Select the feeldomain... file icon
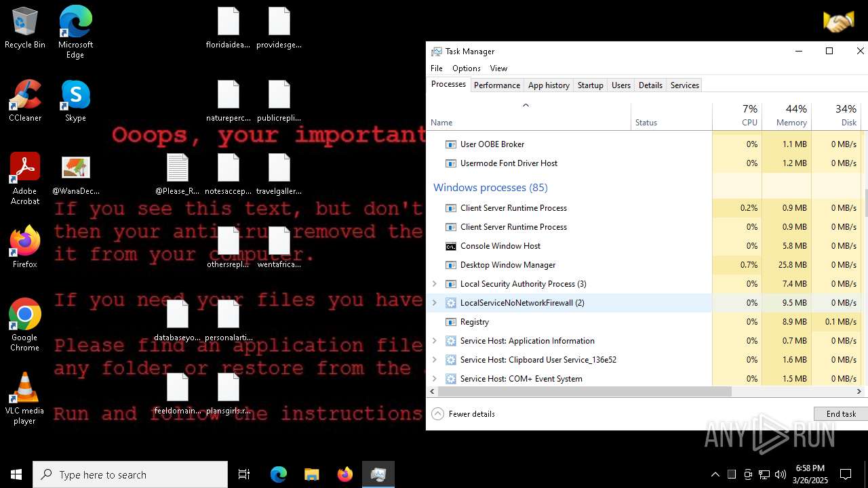 click(x=177, y=394)
